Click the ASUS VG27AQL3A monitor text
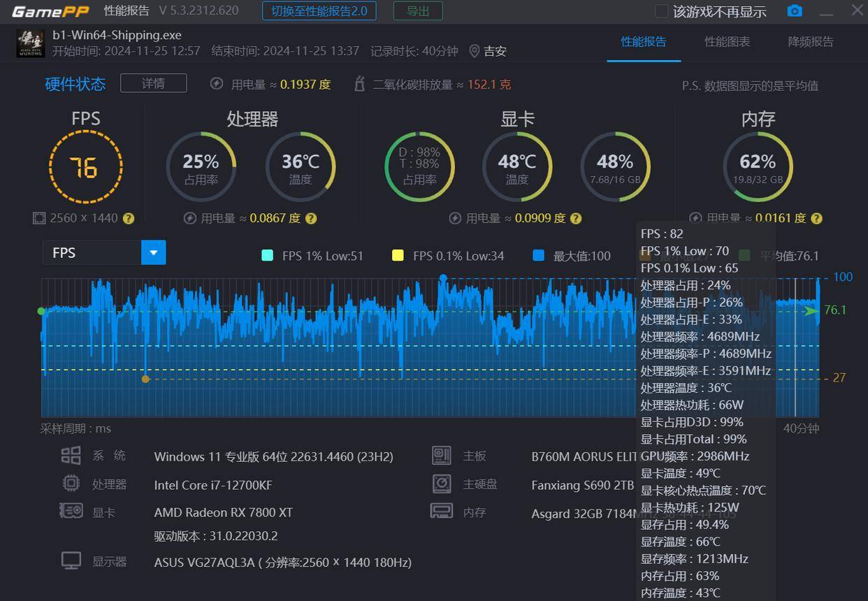 click(x=283, y=563)
